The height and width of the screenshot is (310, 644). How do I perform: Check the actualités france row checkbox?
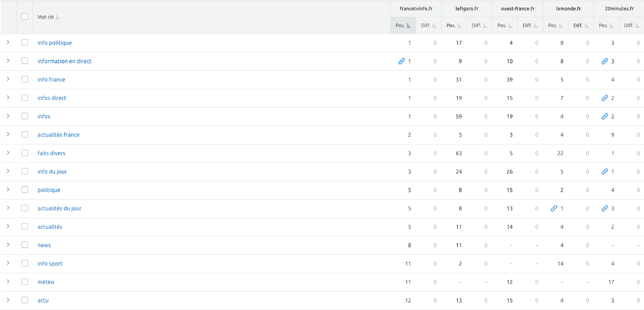point(25,134)
